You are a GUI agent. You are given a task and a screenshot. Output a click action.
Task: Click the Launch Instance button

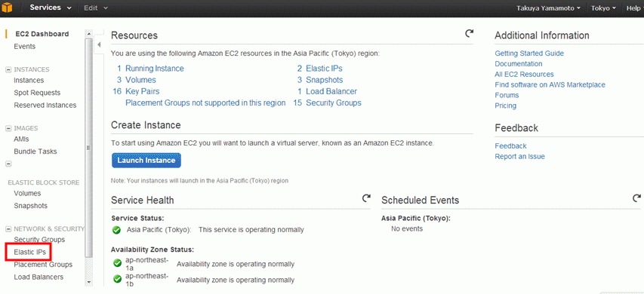pyautogui.click(x=146, y=161)
